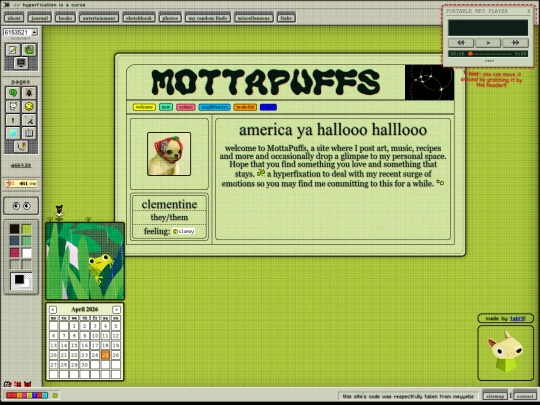Screen dimensions: 540x405
Task: Click the small green status icon in bottom bar
Action: pos(55,395)
